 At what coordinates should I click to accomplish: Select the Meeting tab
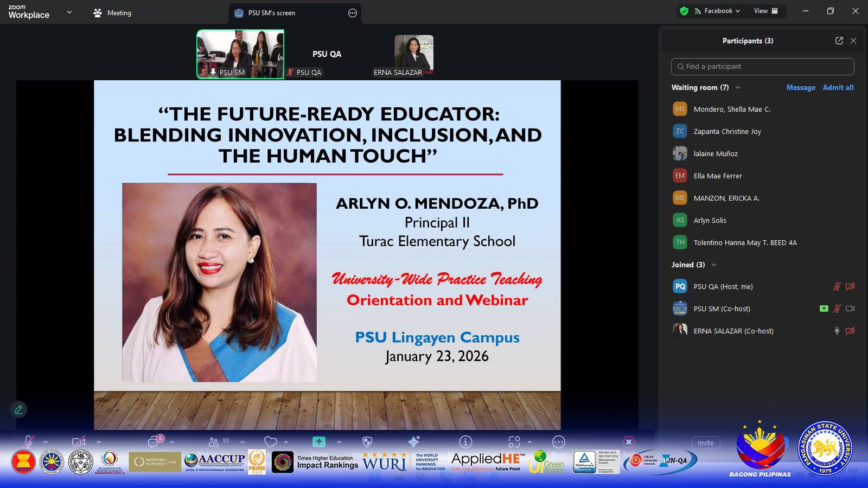point(113,13)
